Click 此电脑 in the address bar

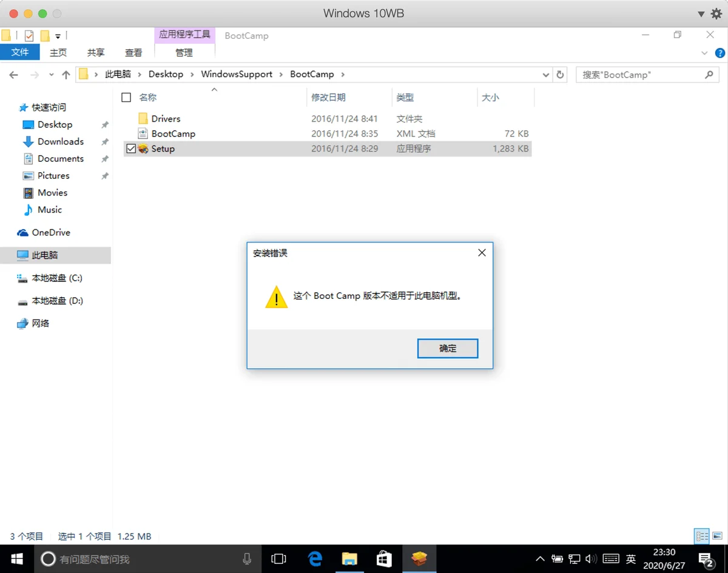(x=118, y=74)
